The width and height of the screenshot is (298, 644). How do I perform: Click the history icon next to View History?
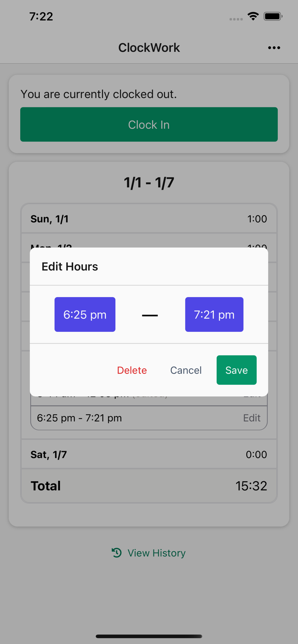(117, 553)
